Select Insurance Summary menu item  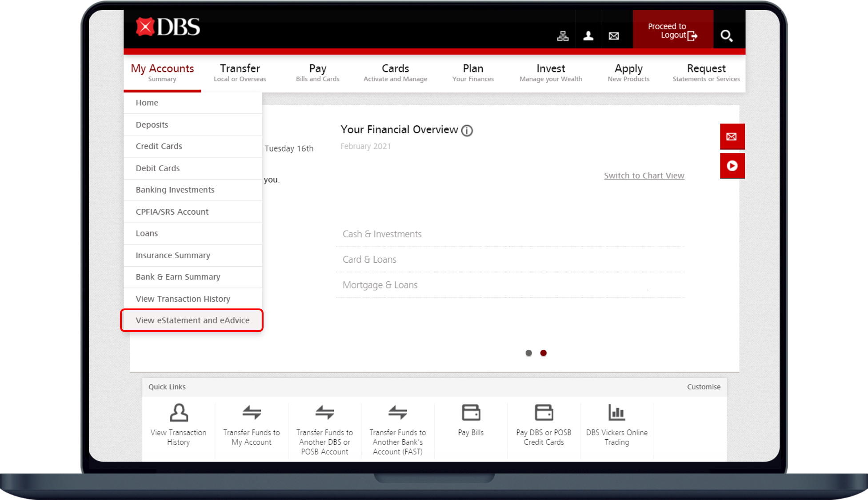coord(193,256)
